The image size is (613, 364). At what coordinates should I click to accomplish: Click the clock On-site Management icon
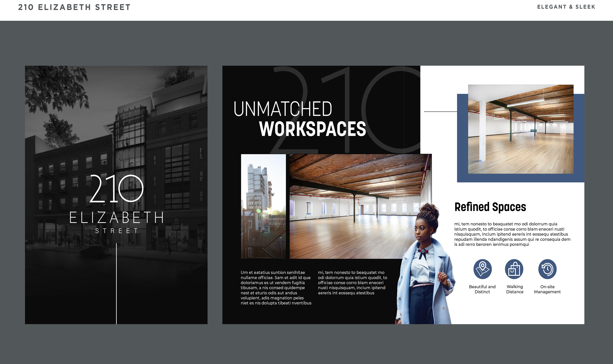(547, 269)
